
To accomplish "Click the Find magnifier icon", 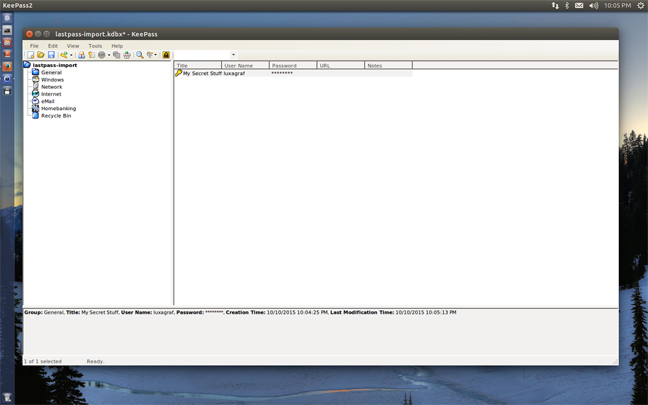I will click(x=140, y=55).
